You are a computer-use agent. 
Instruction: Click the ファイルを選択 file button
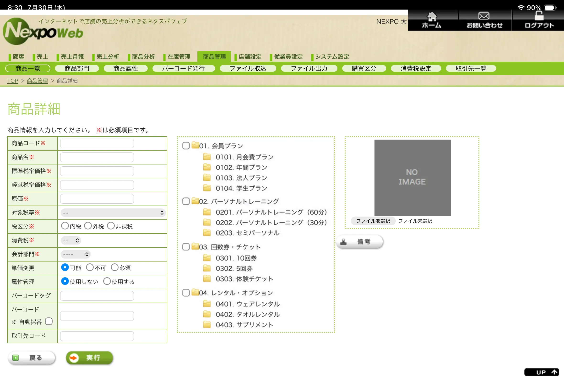click(x=373, y=221)
